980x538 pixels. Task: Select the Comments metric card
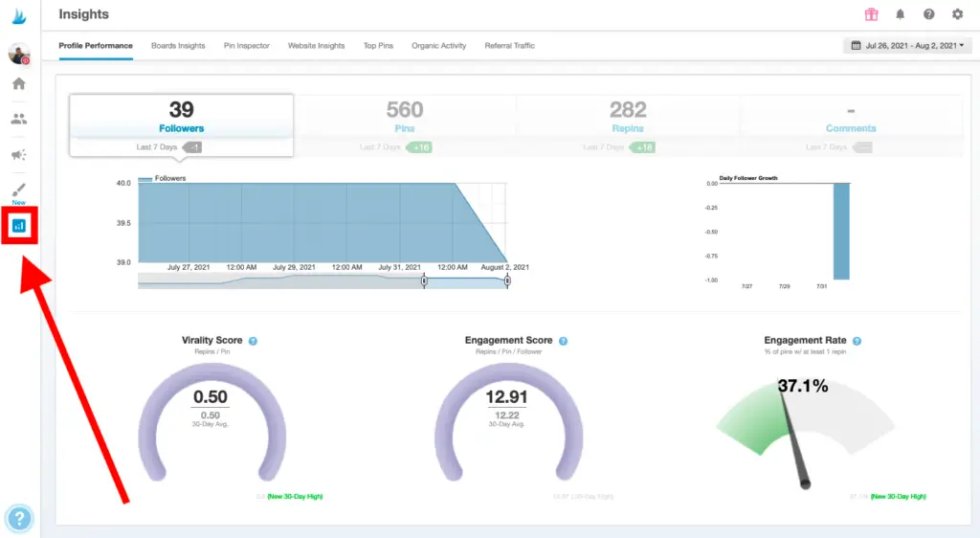point(851,125)
